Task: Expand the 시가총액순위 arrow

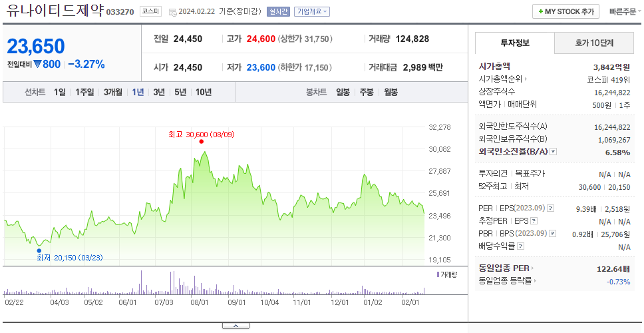Action: coord(526,79)
